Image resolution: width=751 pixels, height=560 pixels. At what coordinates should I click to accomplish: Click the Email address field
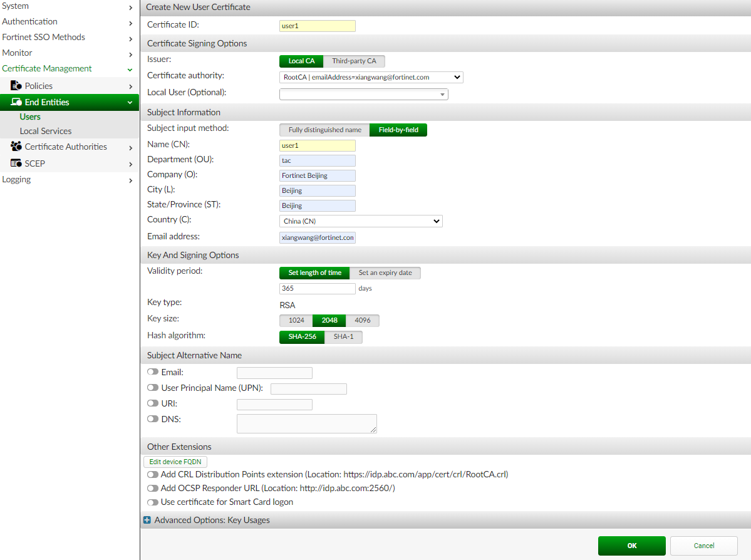point(318,237)
